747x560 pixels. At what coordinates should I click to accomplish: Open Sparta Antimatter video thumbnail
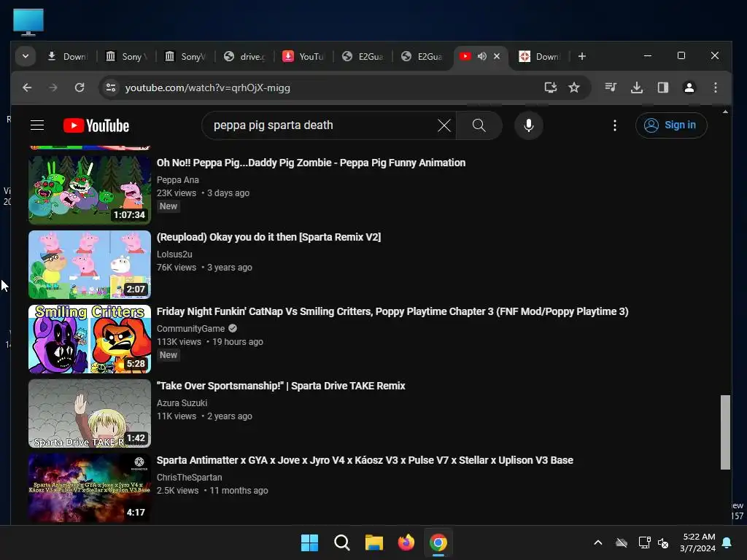pos(90,488)
